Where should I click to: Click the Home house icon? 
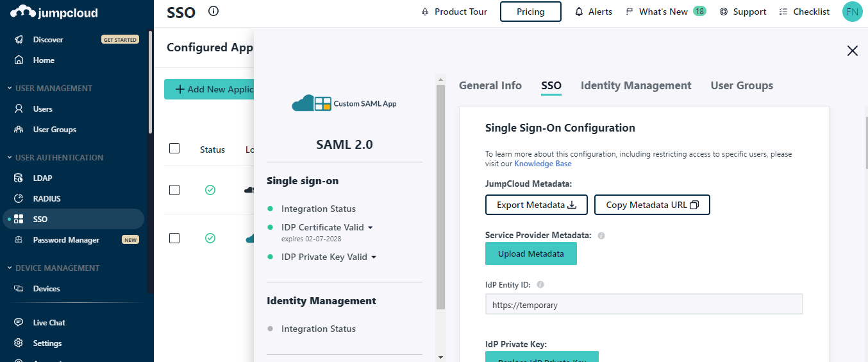pos(19,60)
